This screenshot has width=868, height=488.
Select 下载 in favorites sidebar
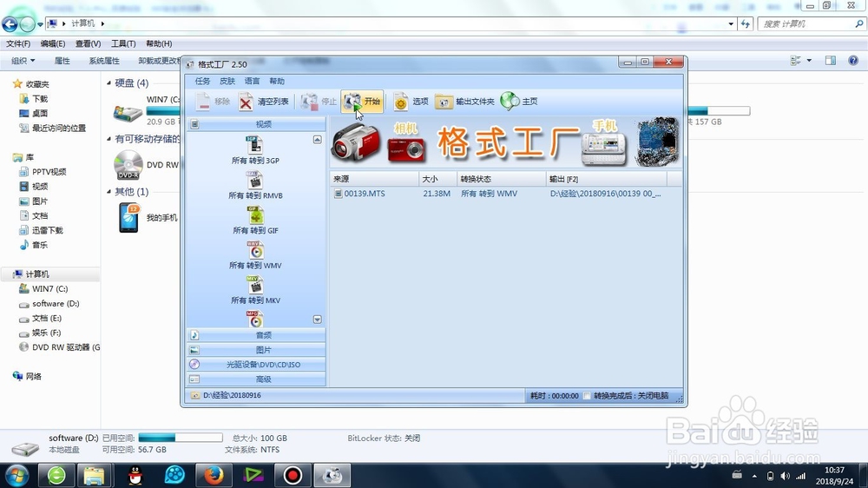(x=39, y=99)
